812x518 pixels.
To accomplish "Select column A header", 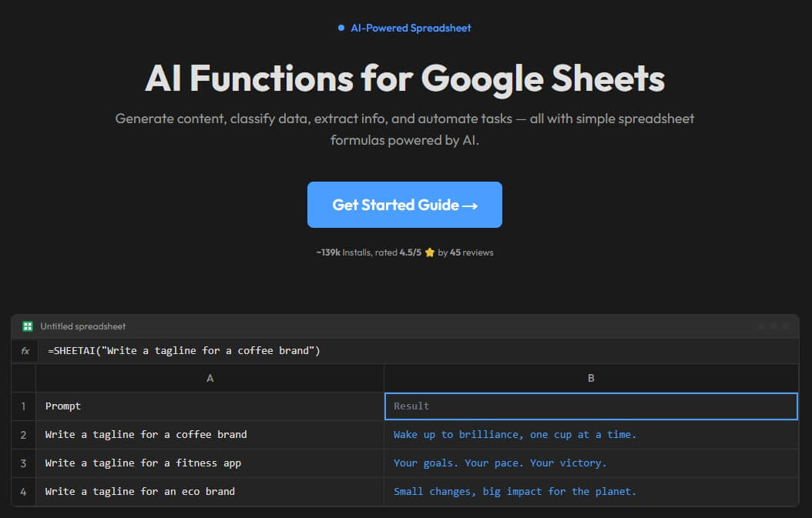I will (210, 378).
